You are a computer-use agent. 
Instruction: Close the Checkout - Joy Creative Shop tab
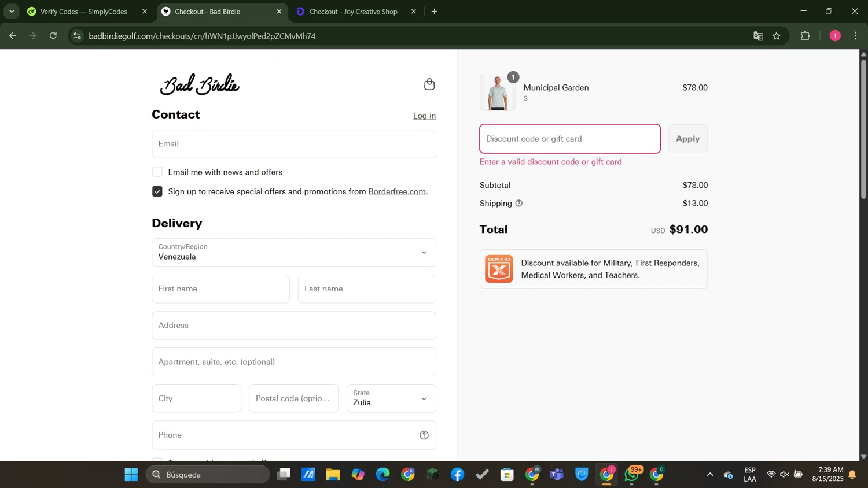click(413, 12)
